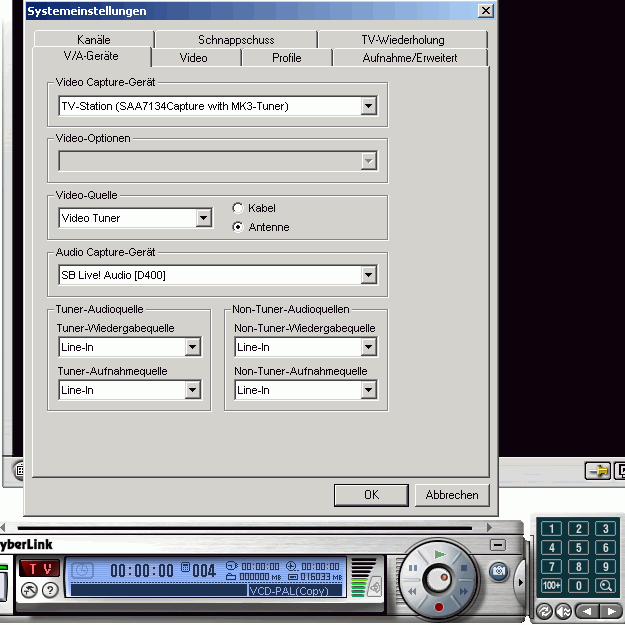625x625 pixels.
Task: Click the 100+ keypad button
Action: pos(551,586)
